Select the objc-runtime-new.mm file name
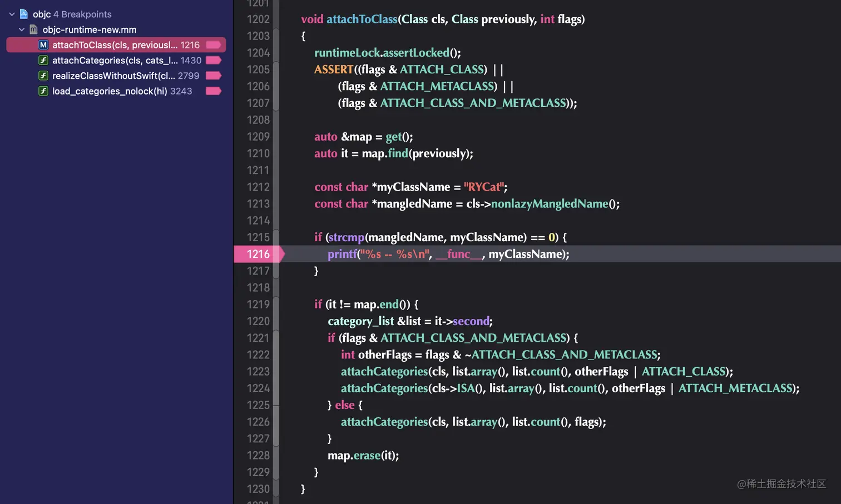This screenshot has width=841, height=504. (x=90, y=29)
